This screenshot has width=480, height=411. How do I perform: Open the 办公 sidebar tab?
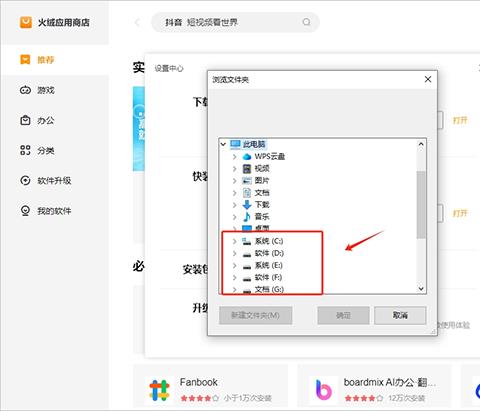click(55, 120)
